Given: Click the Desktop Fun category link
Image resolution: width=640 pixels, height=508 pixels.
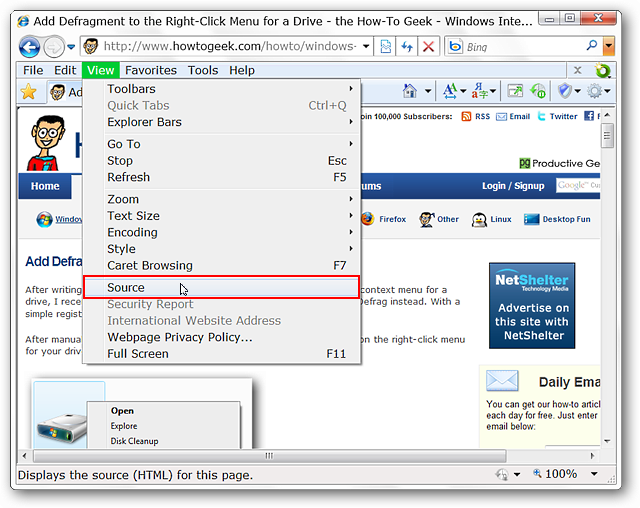Looking at the screenshot, I should point(557,220).
